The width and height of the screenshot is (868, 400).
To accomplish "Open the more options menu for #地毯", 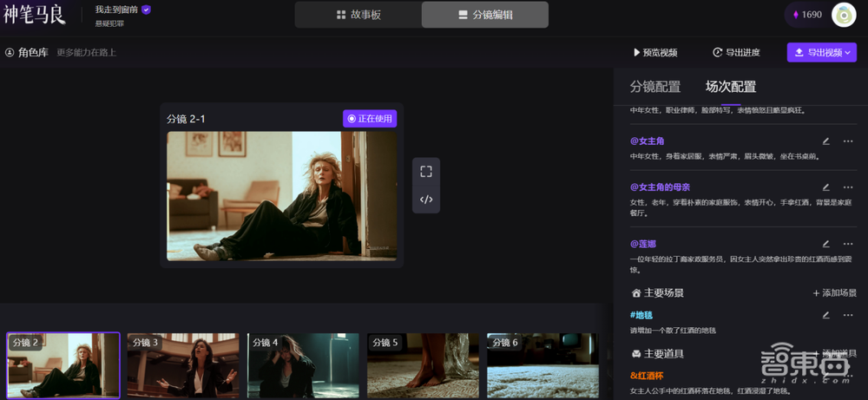I will (x=848, y=315).
